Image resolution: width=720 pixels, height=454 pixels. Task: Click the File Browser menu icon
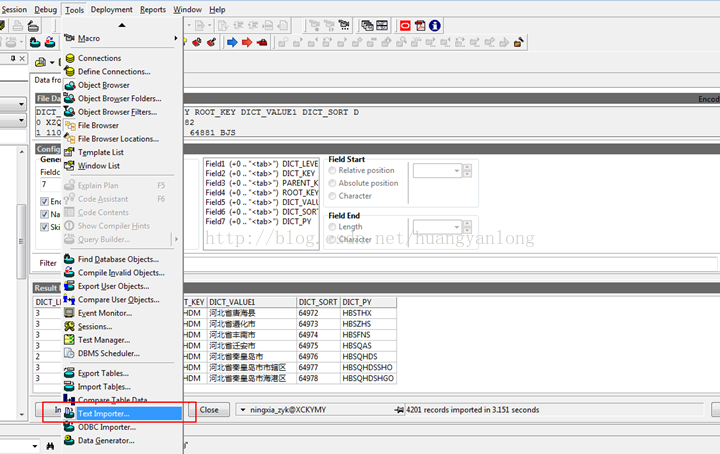[x=69, y=125]
